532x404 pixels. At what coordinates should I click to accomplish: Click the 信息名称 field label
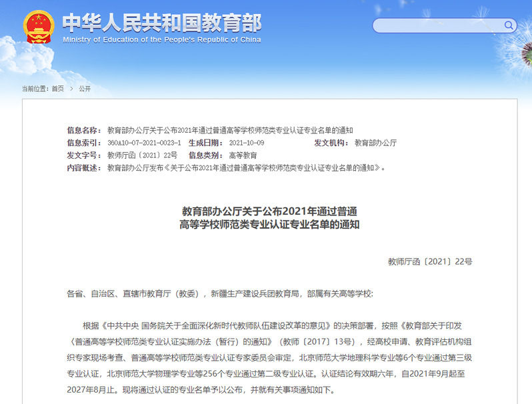[x=84, y=131]
